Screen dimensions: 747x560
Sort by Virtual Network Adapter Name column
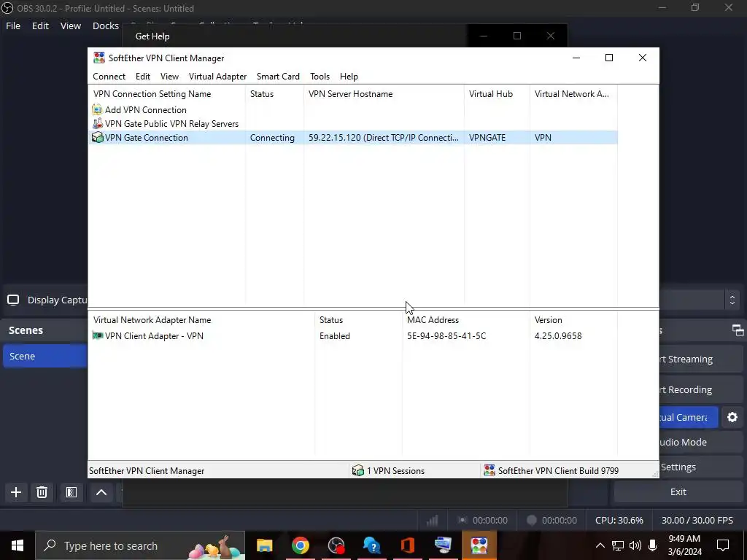click(201, 320)
